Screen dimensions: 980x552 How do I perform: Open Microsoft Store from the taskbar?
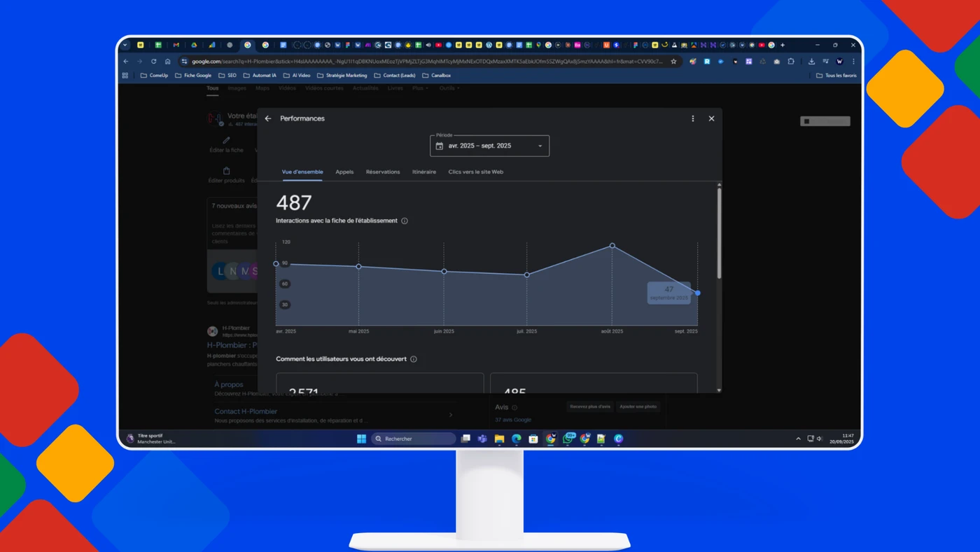point(533,439)
